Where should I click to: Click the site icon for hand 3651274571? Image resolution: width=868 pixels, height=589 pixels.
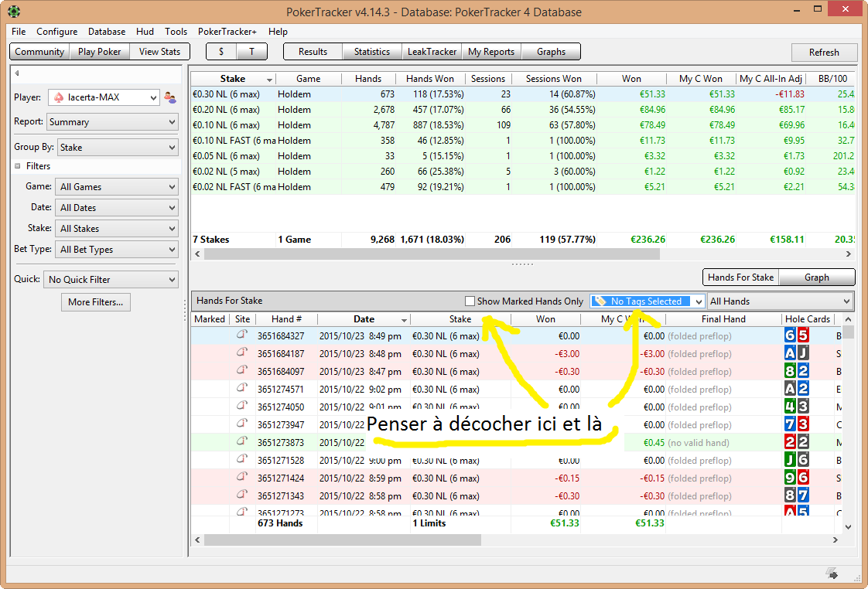click(242, 388)
